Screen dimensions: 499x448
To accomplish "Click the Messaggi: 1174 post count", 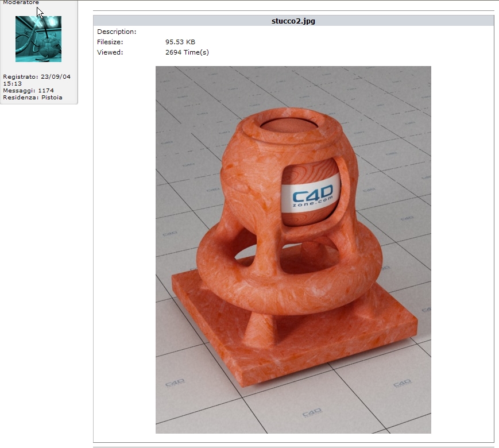I will pyautogui.click(x=28, y=90).
